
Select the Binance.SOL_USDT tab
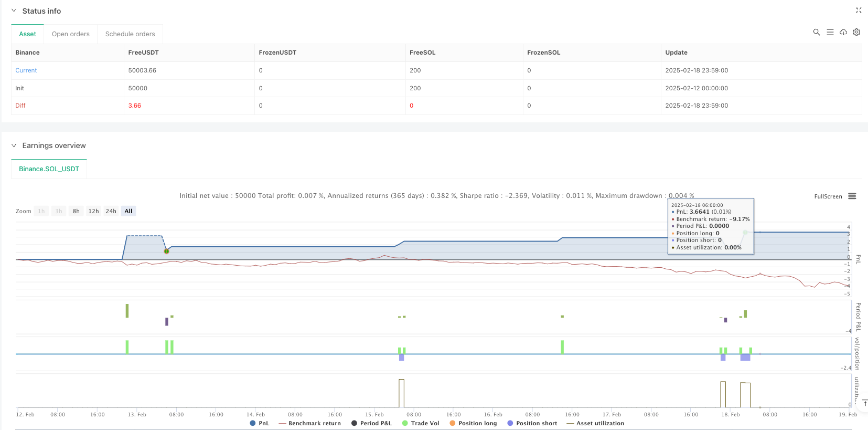[x=49, y=169]
